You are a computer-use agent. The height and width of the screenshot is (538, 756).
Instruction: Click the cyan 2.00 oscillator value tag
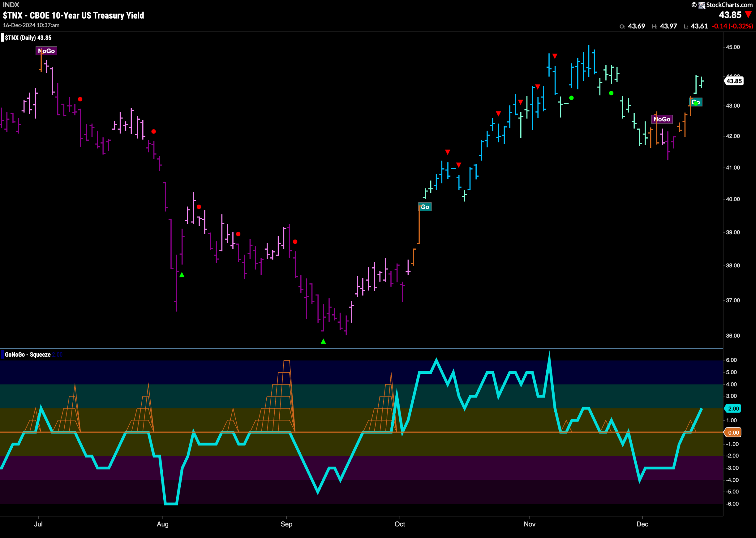tap(733, 409)
